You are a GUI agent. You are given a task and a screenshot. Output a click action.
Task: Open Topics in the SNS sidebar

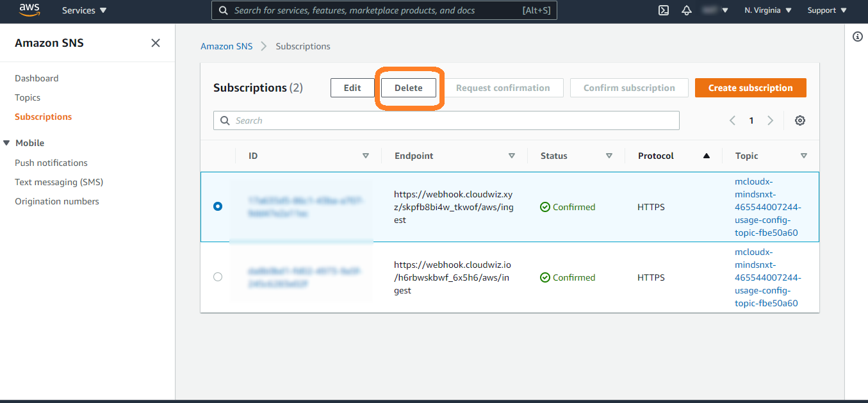(28, 97)
